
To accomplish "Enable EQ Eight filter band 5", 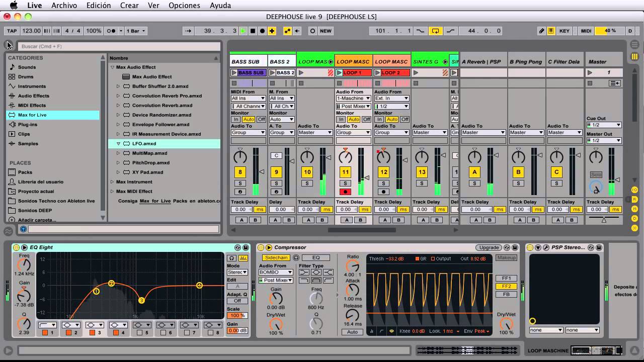I will tap(139, 332).
